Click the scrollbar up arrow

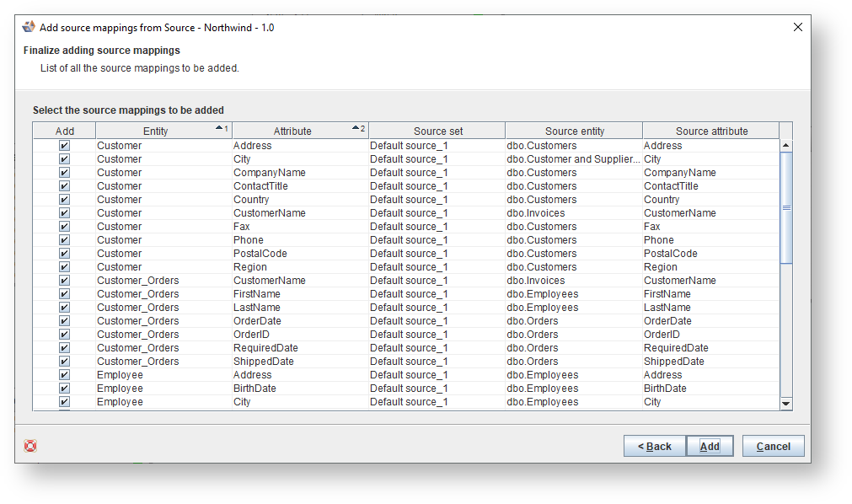pos(786,143)
